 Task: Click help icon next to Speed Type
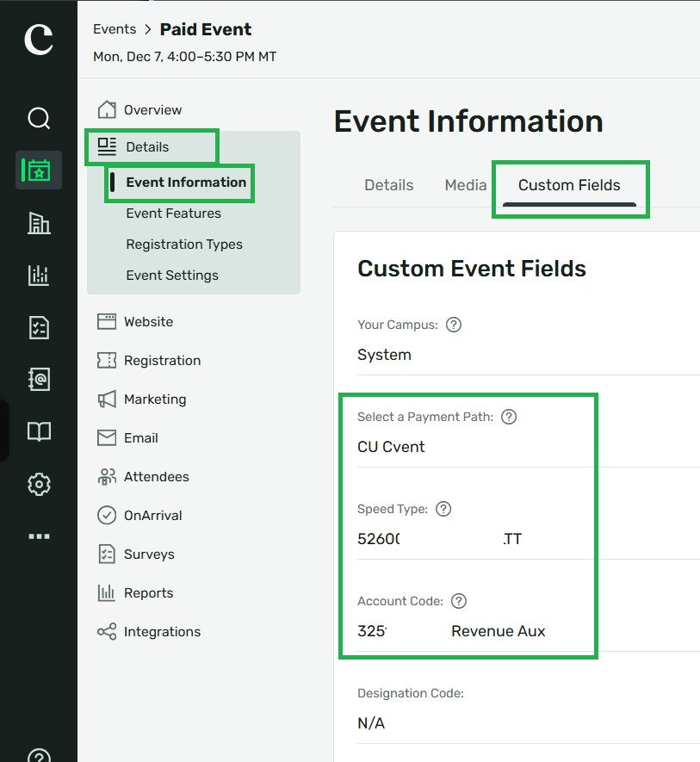click(x=443, y=510)
